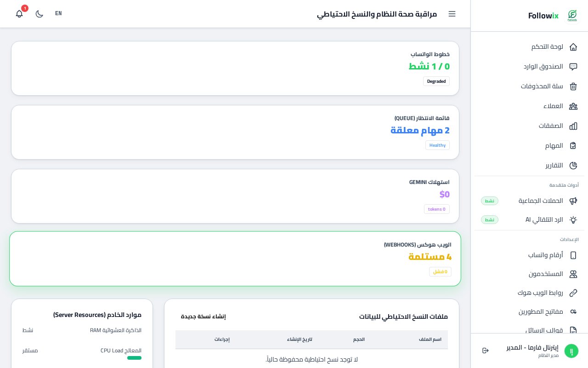The height and width of the screenshot is (368, 588).
Task: Click the CPU Load green progress bar
Action: 134,358
